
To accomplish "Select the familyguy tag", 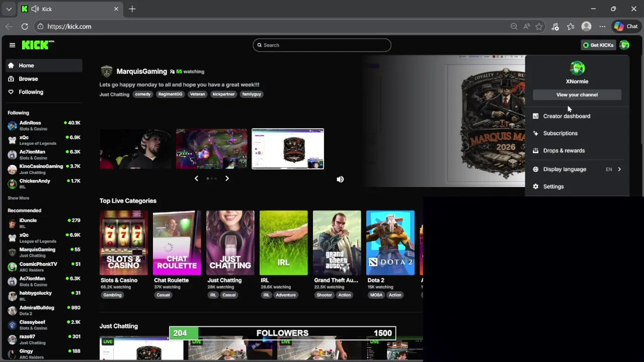I will pyautogui.click(x=252, y=94).
